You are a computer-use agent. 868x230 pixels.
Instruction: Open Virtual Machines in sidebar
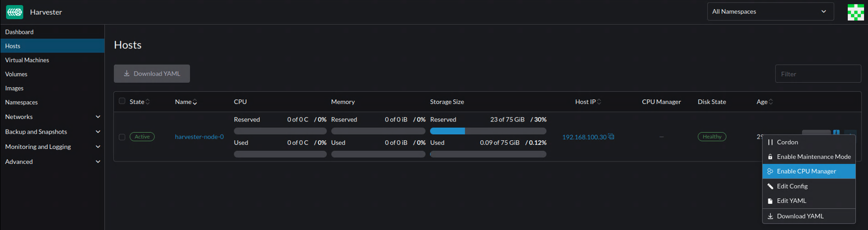27,60
